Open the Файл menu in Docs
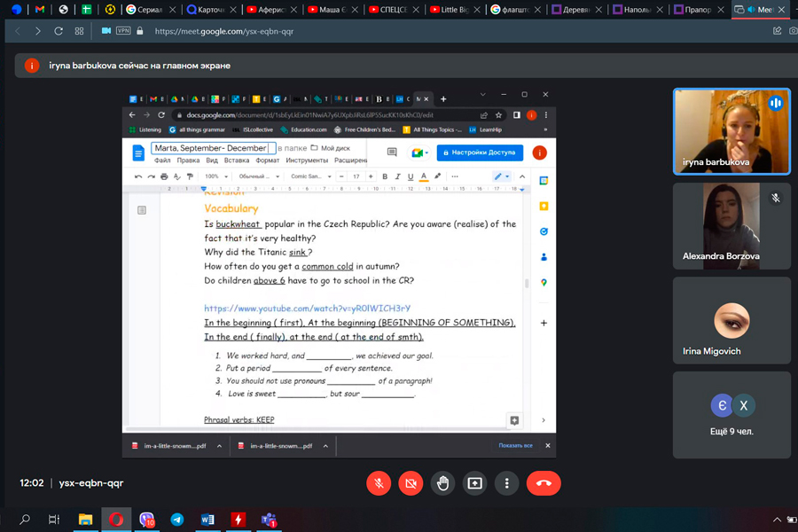Screen dimensions: 798x532 162,160
